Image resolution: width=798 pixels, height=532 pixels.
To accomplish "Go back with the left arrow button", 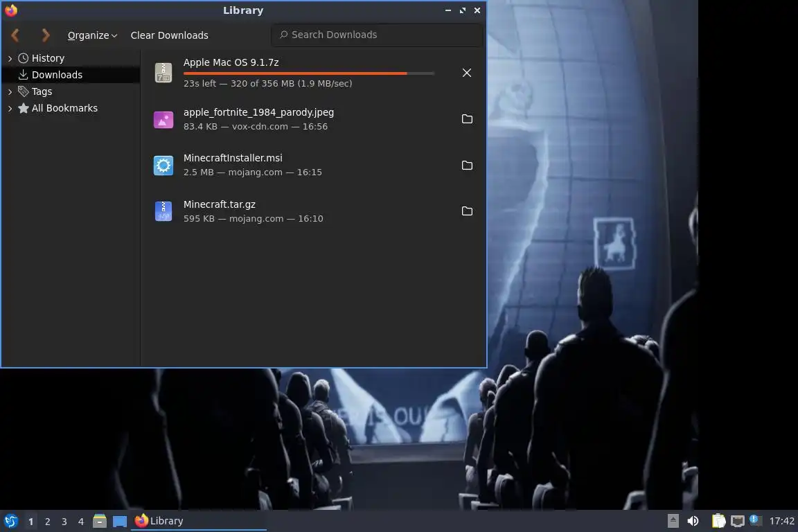I will click(x=15, y=35).
